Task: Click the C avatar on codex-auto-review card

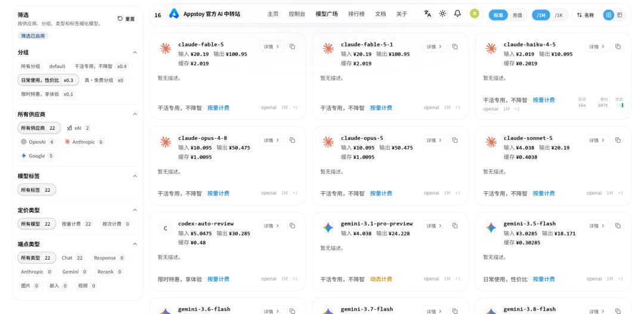Action: point(166,228)
